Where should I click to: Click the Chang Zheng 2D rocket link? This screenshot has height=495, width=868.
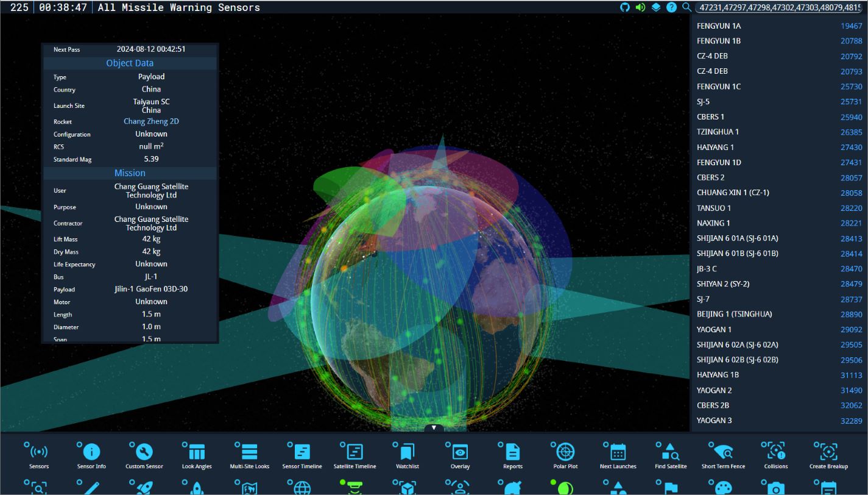(x=151, y=121)
